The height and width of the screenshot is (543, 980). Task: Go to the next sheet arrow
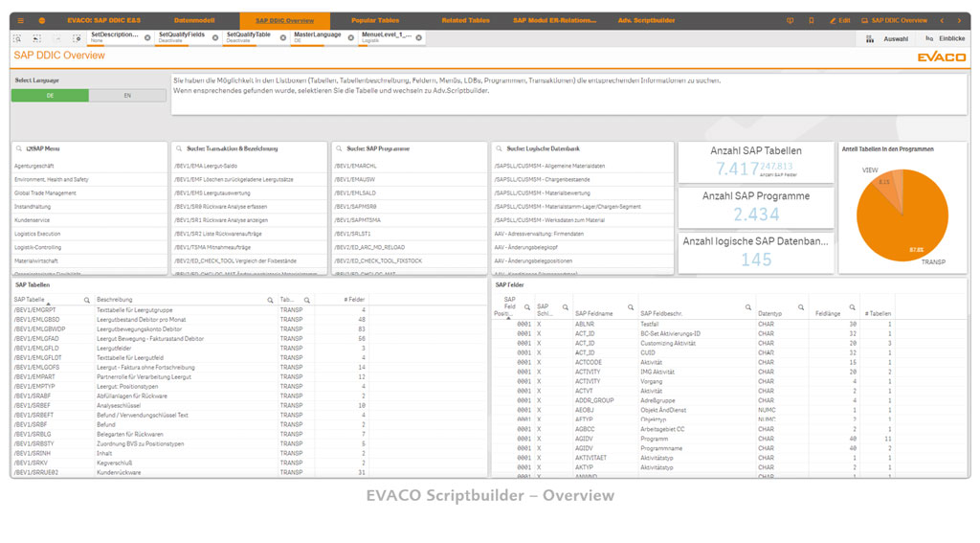click(959, 21)
